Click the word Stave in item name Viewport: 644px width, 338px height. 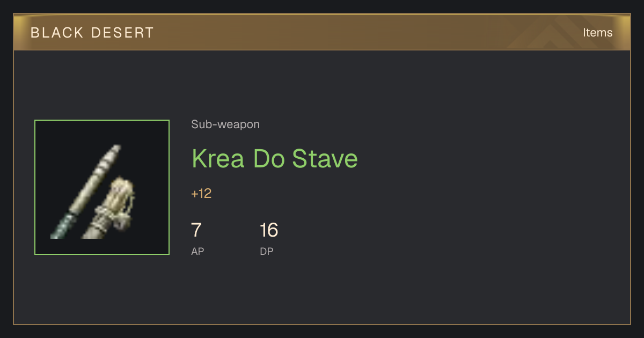coord(325,159)
